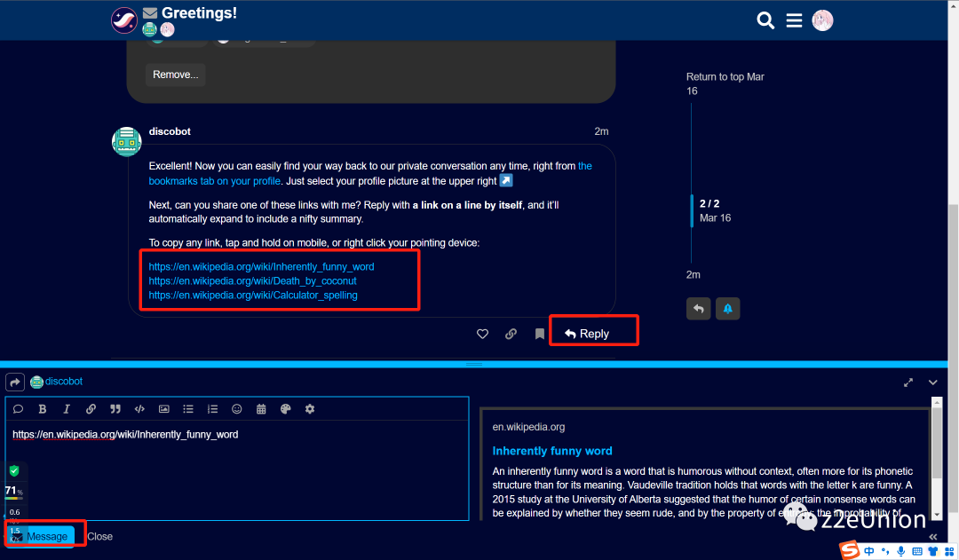Toggle bold formatting in composer toolbar
Image resolution: width=959 pixels, height=560 pixels.
pyautogui.click(x=42, y=409)
